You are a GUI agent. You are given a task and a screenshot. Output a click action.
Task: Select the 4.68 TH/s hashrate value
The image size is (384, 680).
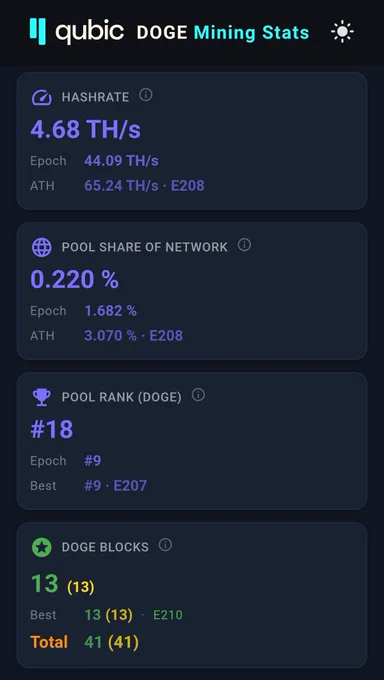pyautogui.click(x=85, y=129)
